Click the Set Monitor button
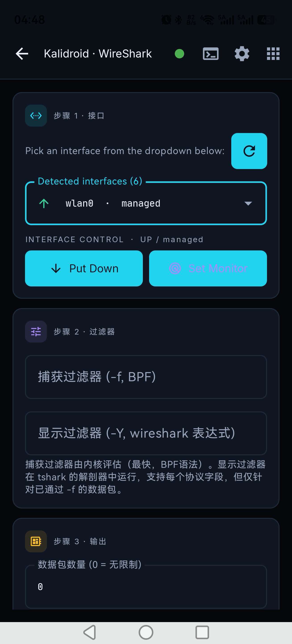Image resolution: width=292 pixels, height=644 pixels. [x=208, y=269]
